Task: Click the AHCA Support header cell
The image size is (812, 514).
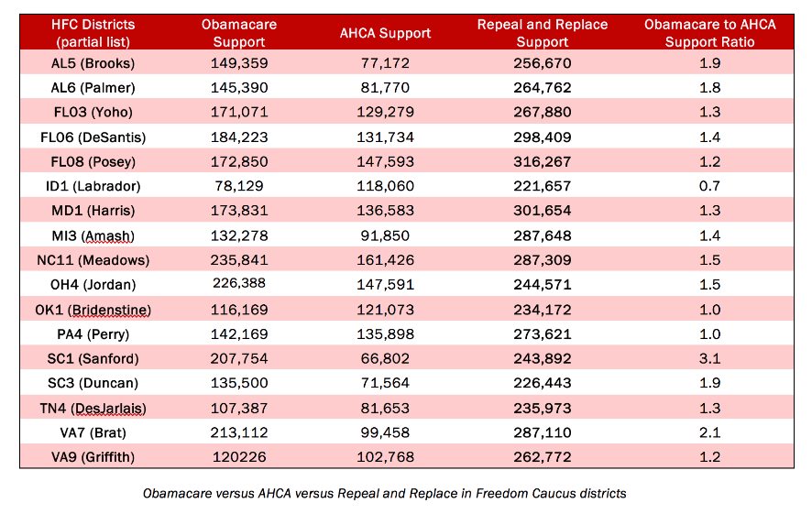Action: pos(385,33)
